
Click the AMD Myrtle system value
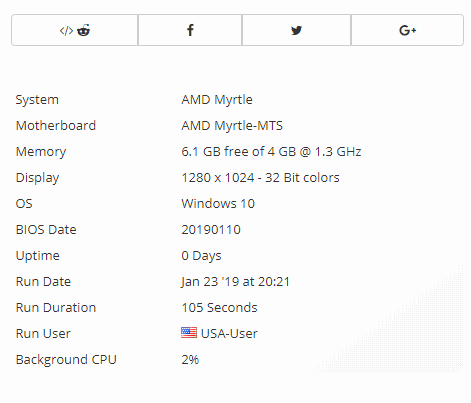coord(217,100)
